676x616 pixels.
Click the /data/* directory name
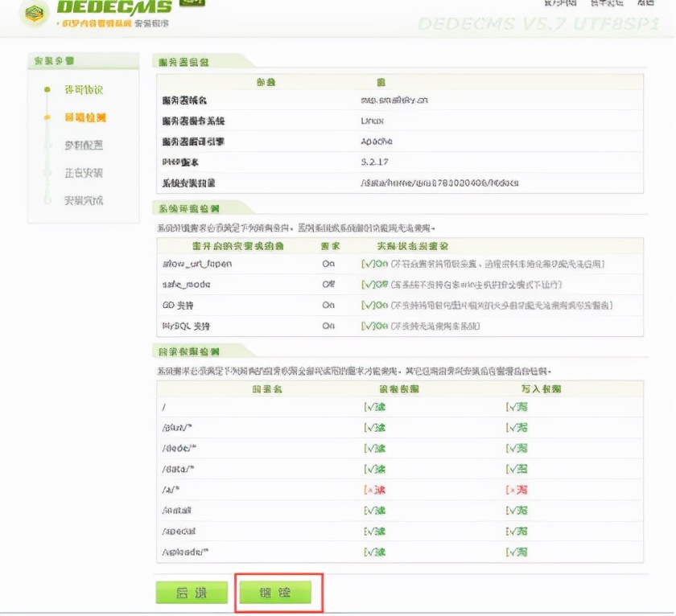tap(178, 469)
